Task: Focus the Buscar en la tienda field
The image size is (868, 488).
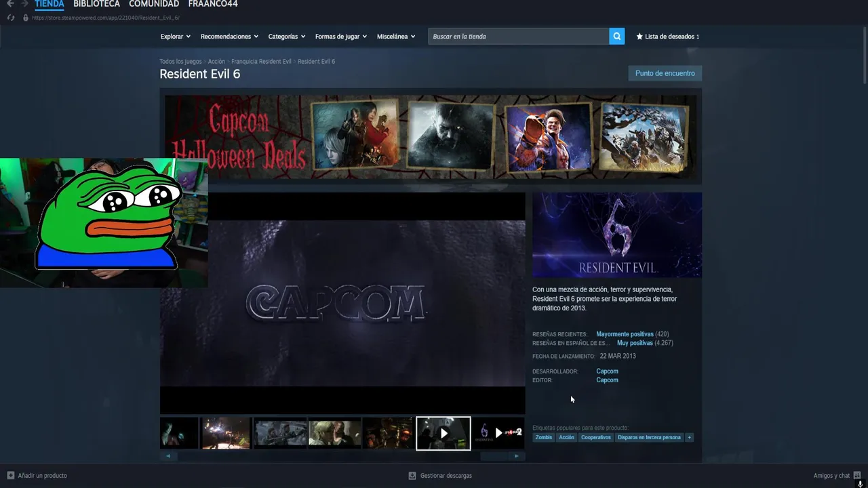Action: (519, 37)
